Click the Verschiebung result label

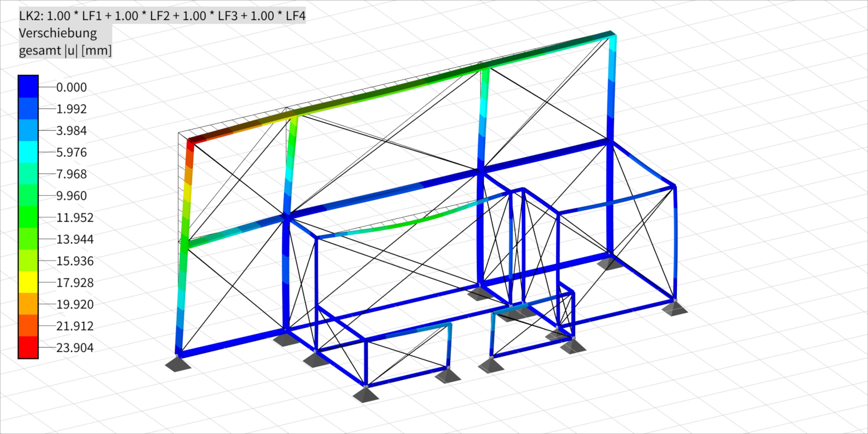[58, 33]
